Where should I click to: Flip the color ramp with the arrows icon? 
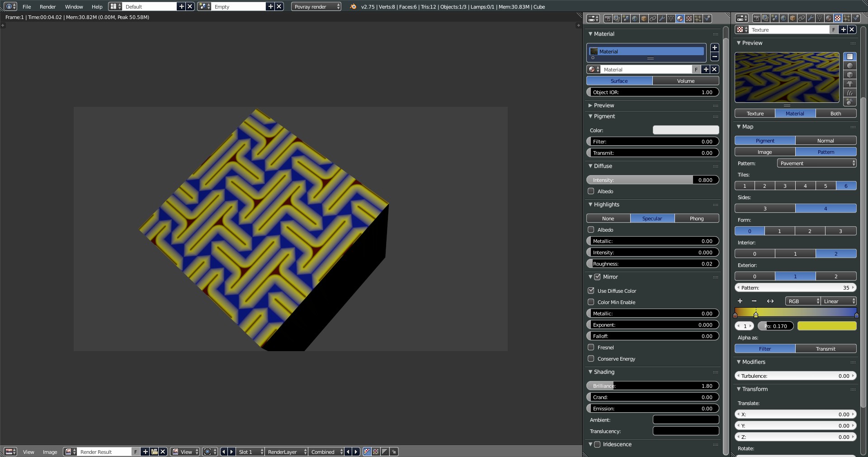(x=770, y=301)
